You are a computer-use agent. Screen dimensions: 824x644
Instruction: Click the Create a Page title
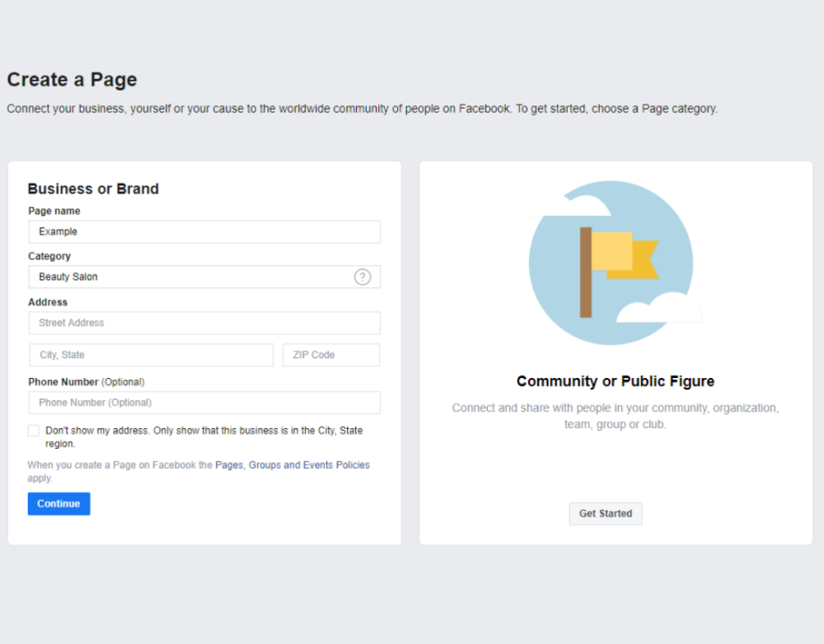[72, 80]
